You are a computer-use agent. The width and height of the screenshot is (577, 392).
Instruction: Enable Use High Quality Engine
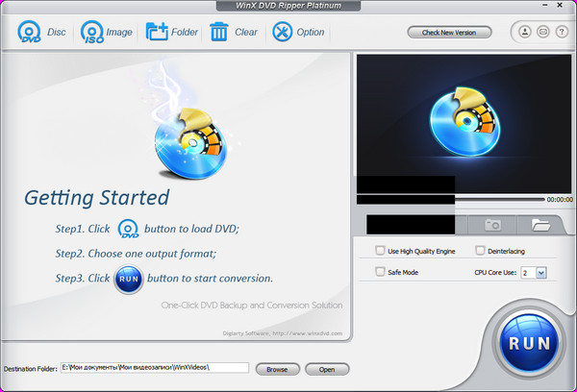tap(380, 251)
